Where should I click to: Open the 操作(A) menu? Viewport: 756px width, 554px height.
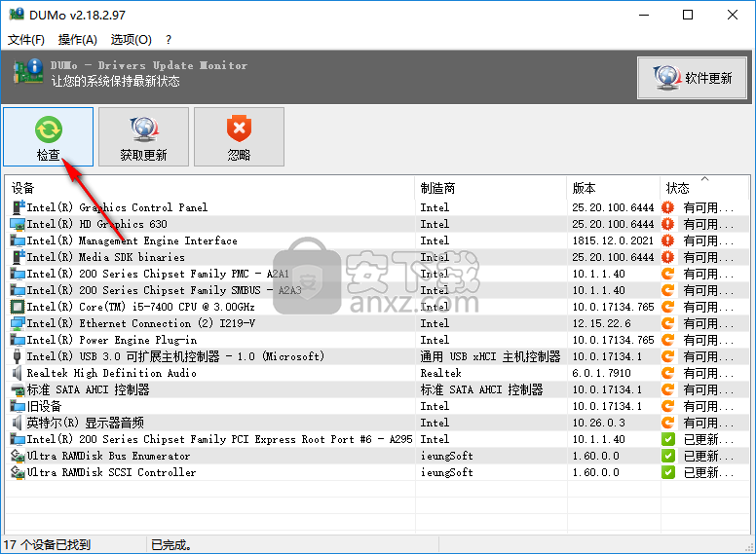coord(77,40)
